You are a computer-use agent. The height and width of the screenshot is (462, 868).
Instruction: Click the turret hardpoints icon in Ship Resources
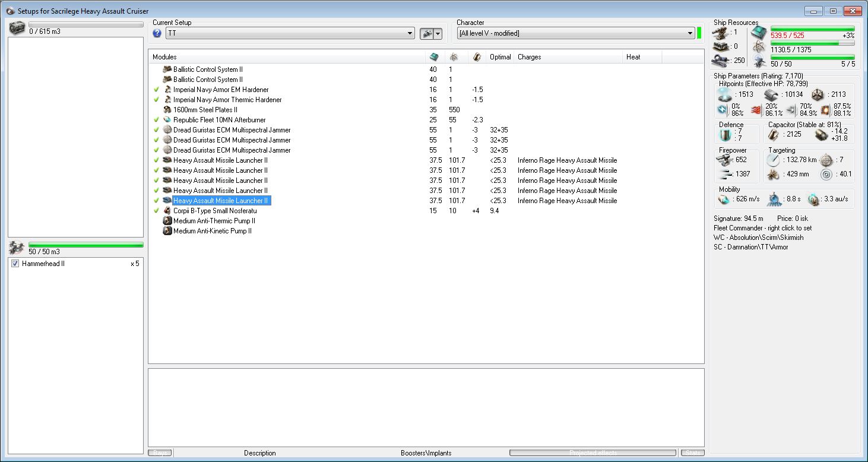(x=721, y=33)
